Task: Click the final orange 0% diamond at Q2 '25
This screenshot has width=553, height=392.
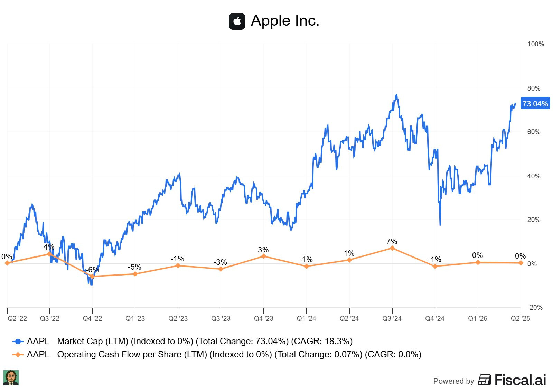Action: [x=521, y=263]
